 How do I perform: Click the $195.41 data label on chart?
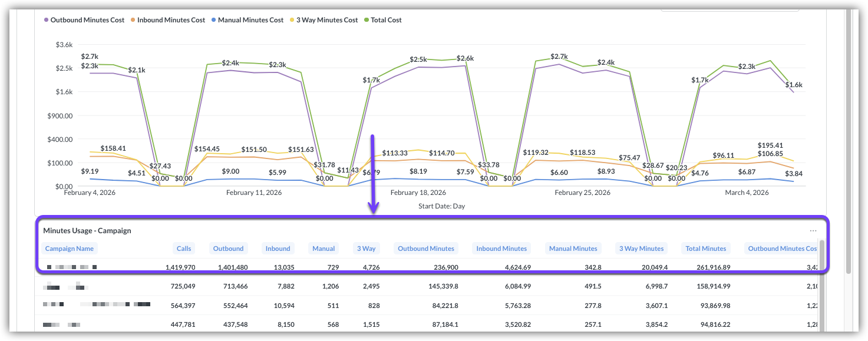click(x=774, y=145)
